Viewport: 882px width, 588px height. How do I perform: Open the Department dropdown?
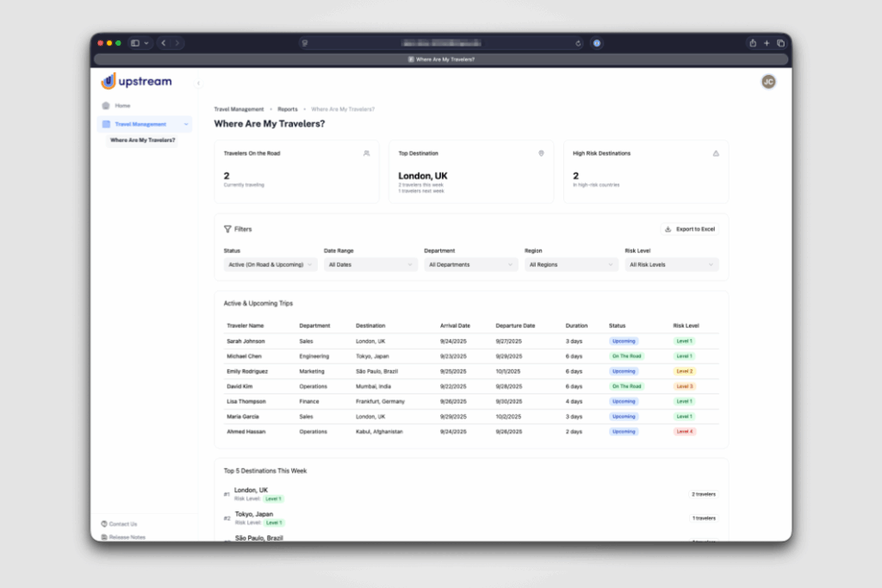[471, 265]
